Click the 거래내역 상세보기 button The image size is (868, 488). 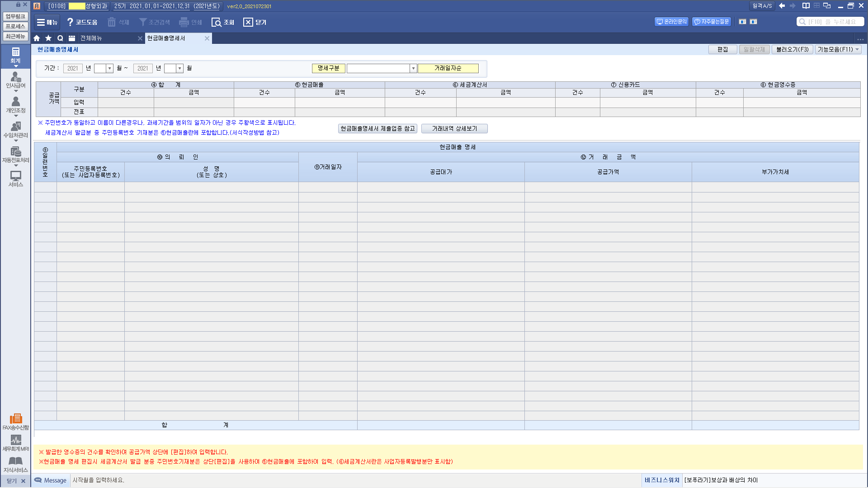pos(454,129)
